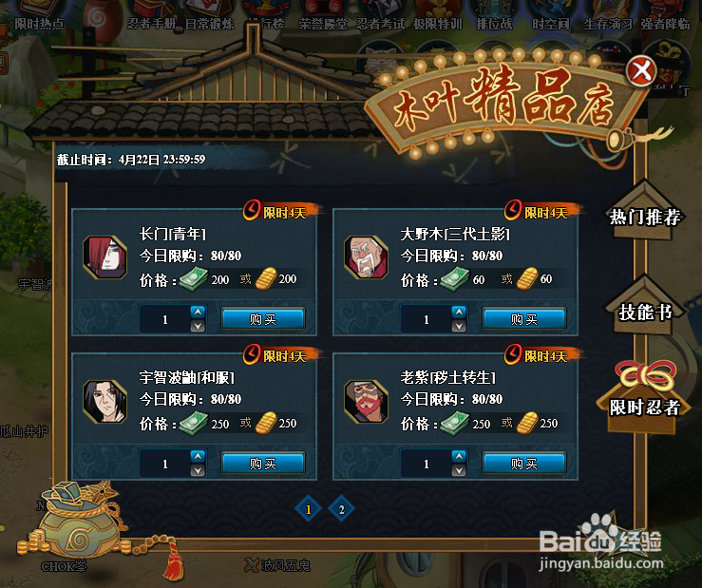Go to shop page 2
This screenshot has height=588, width=702.
pyautogui.click(x=342, y=509)
